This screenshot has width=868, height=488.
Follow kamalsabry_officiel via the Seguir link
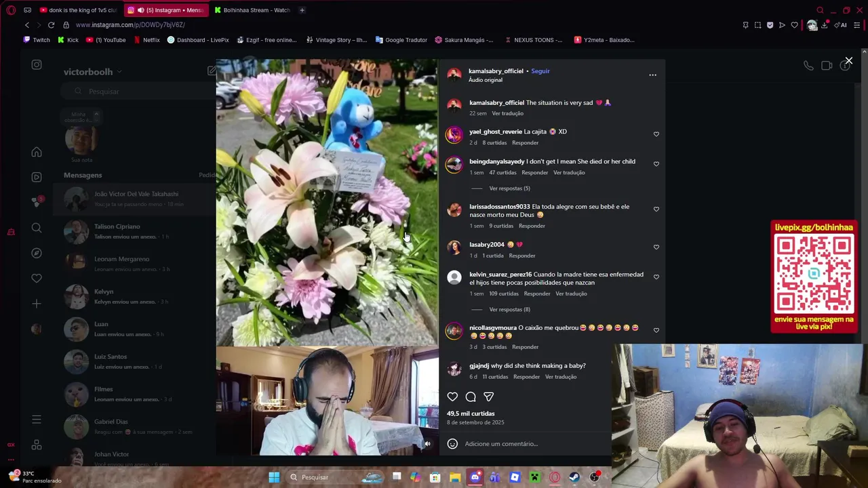[x=540, y=70]
